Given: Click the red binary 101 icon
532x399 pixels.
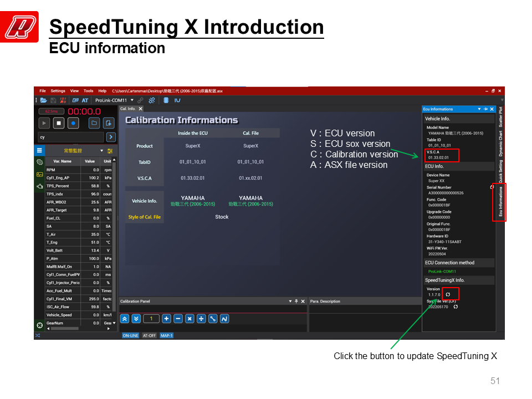Looking at the screenshot, I should [x=63, y=100].
